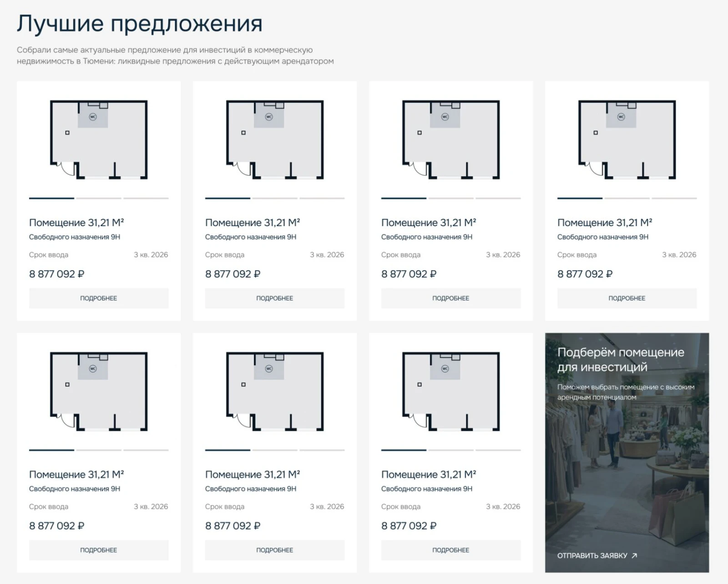The image size is (728, 584).
Task: Click title Помещение 31,21 М² on second bottom-row card
Action: (x=253, y=474)
